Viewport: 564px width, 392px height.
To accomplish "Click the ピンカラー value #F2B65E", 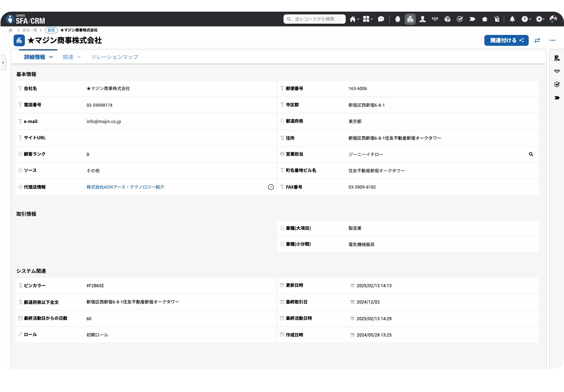I will [x=95, y=286].
